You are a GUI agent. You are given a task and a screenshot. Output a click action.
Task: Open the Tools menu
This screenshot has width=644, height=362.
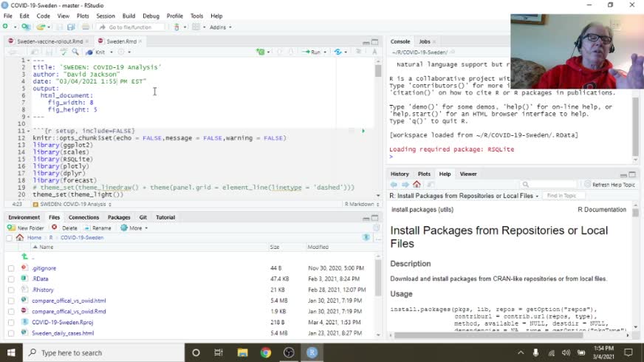click(x=196, y=16)
